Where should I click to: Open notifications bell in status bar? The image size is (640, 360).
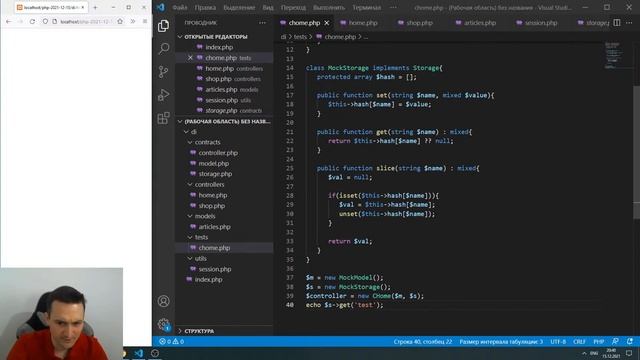tap(630, 342)
